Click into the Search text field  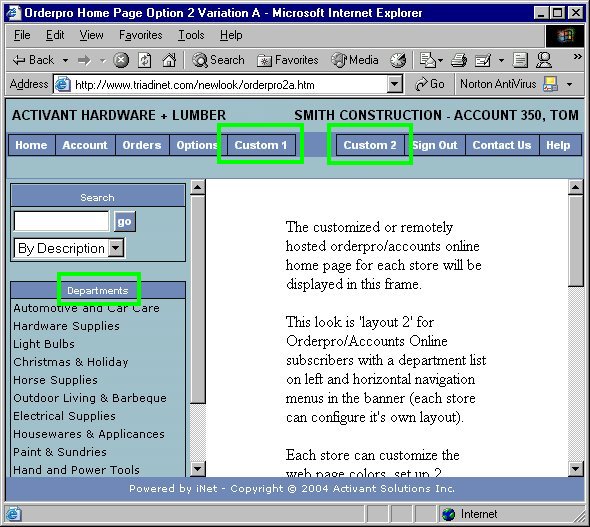click(x=61, y=221)
